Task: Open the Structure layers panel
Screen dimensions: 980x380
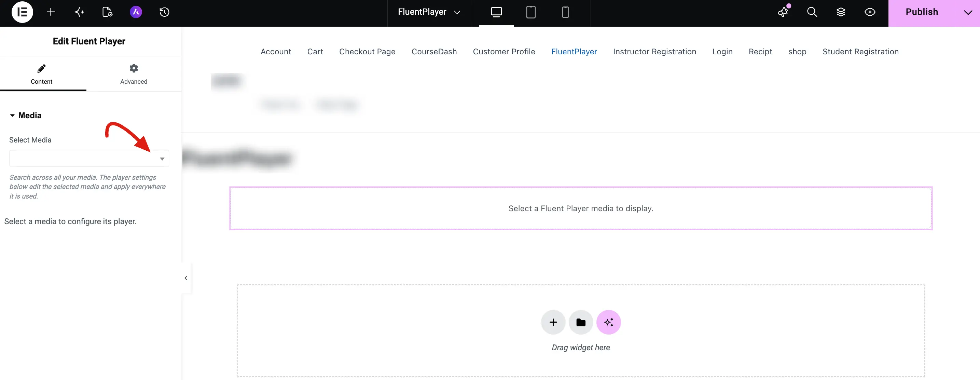Action: pos(841,12)
